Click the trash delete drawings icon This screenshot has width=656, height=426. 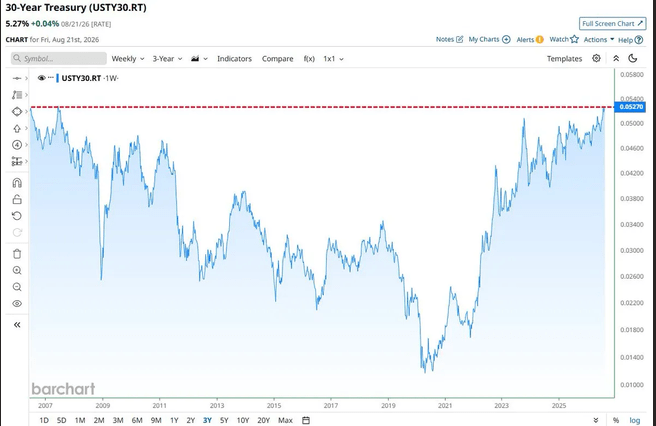point(17,254)
